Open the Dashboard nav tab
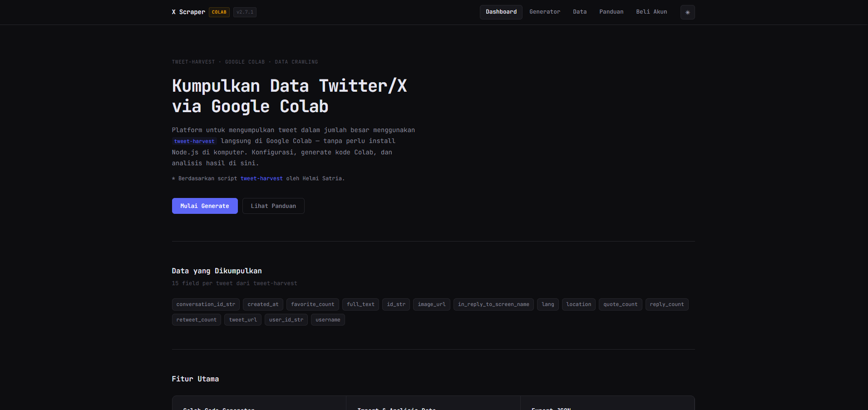 point(501,12)
